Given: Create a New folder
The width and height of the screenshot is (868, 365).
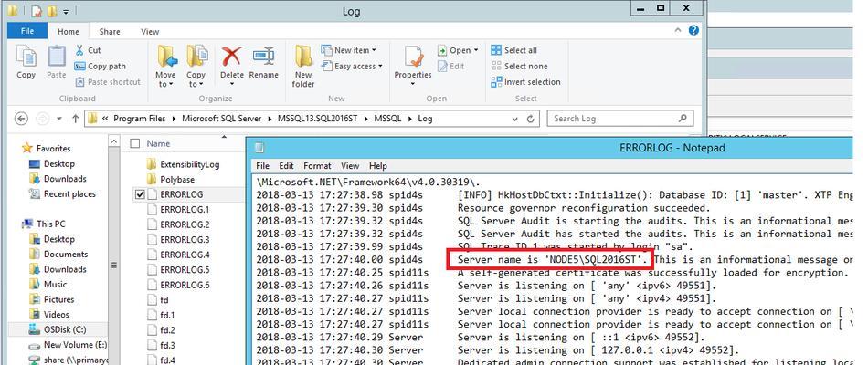Looking at the screenshot, I should (x=303, y=67).
